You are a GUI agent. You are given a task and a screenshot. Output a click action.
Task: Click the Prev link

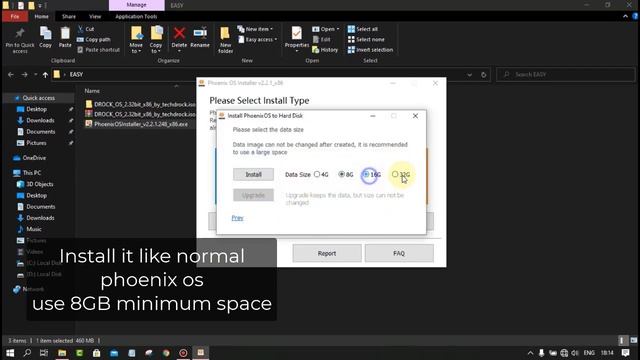tap(237, 218)
